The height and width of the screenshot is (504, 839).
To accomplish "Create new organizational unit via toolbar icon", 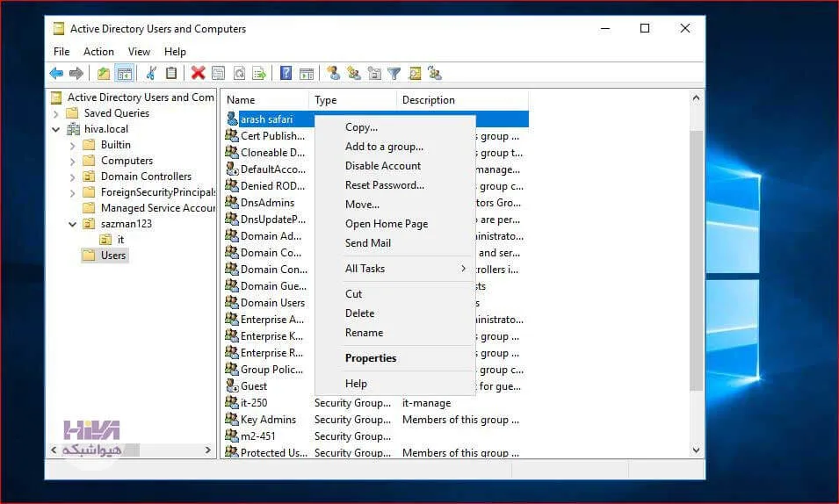I will pyautogui.click(x=374, y=73).
